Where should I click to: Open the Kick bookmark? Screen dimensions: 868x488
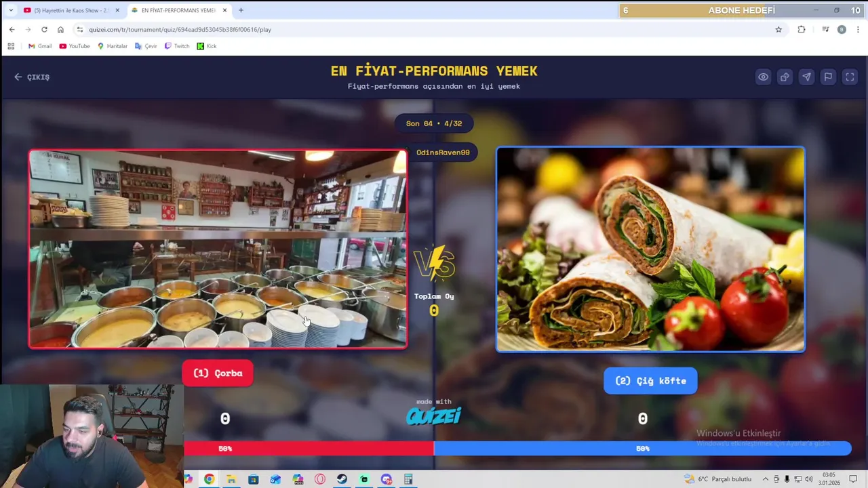[x=207, y=46]
